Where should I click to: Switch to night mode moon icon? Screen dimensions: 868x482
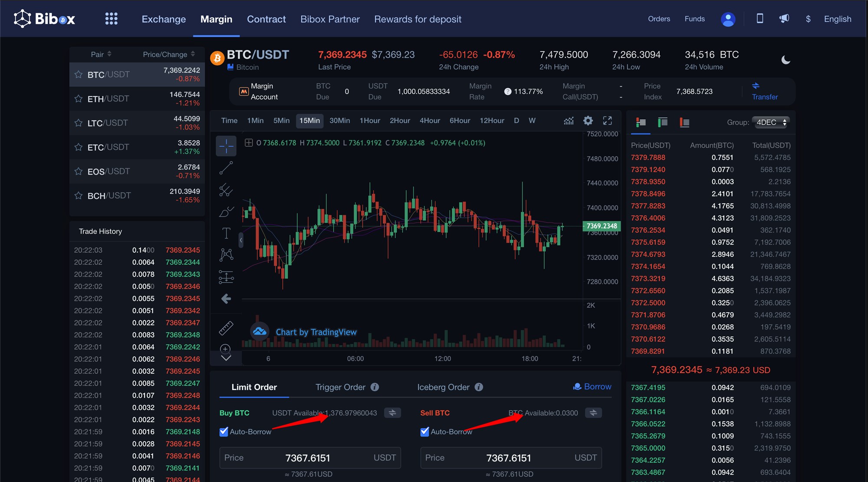click(x=786, y=60)
